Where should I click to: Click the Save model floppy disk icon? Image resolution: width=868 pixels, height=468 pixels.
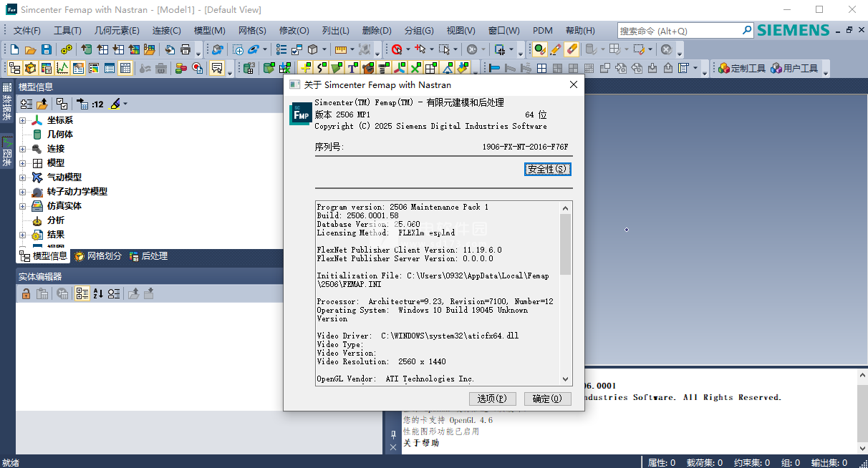click(x=46, y=49)
